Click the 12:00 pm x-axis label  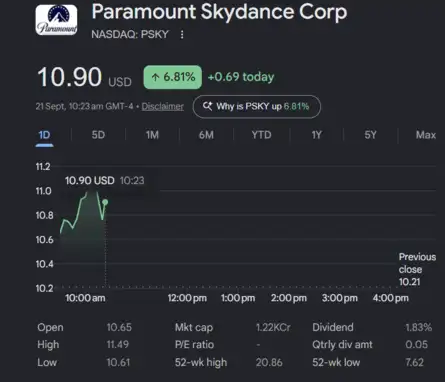(187, 298)
